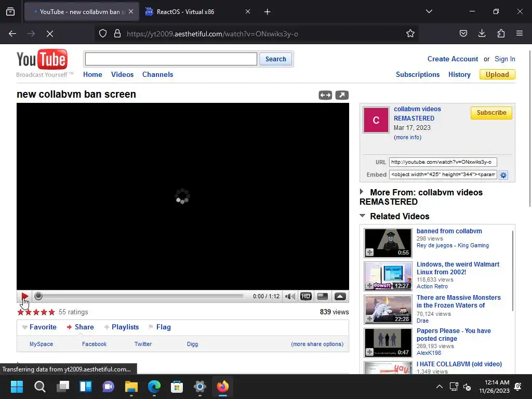The width and height of the screenshot is (532, 399).
Task: Open the Channels menu item
Action: coord(157,74)
